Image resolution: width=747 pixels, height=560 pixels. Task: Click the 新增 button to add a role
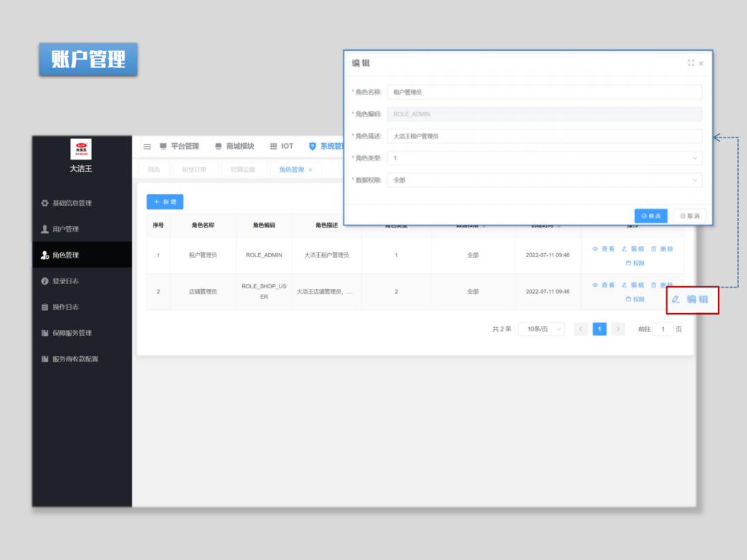point(164,201)
